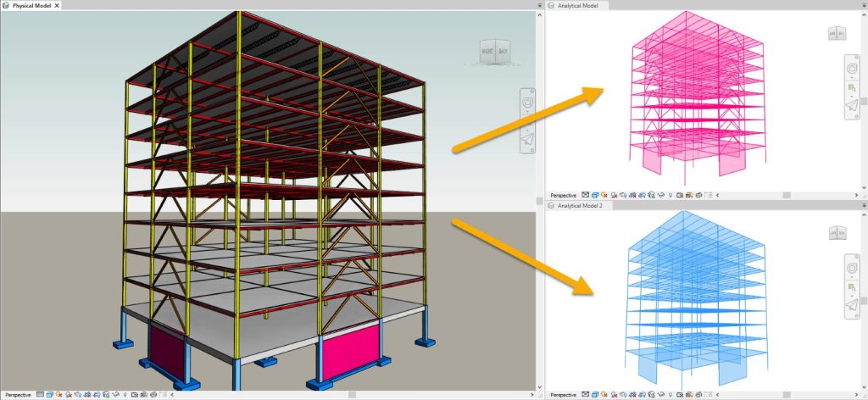The width and height of the screenshot is (868, 400).
Task: Open Perspective scale in Analytical Model view
Action: (564, 195)
